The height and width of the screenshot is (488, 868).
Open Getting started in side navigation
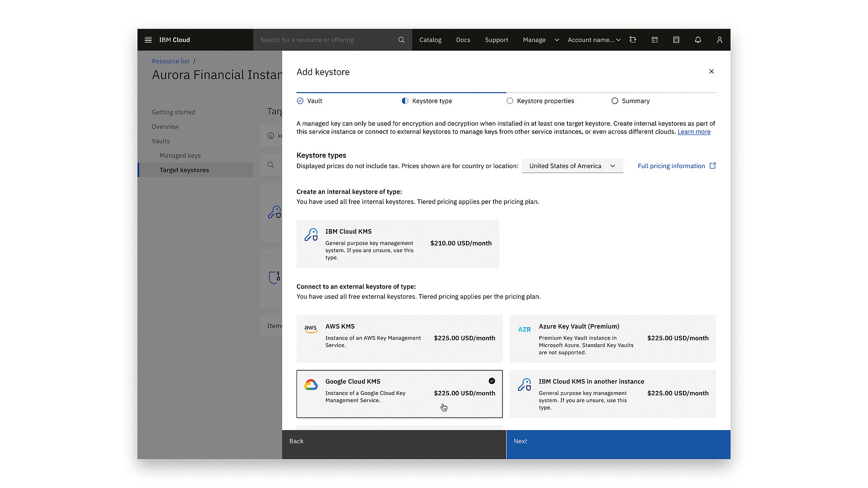(174, 112)
